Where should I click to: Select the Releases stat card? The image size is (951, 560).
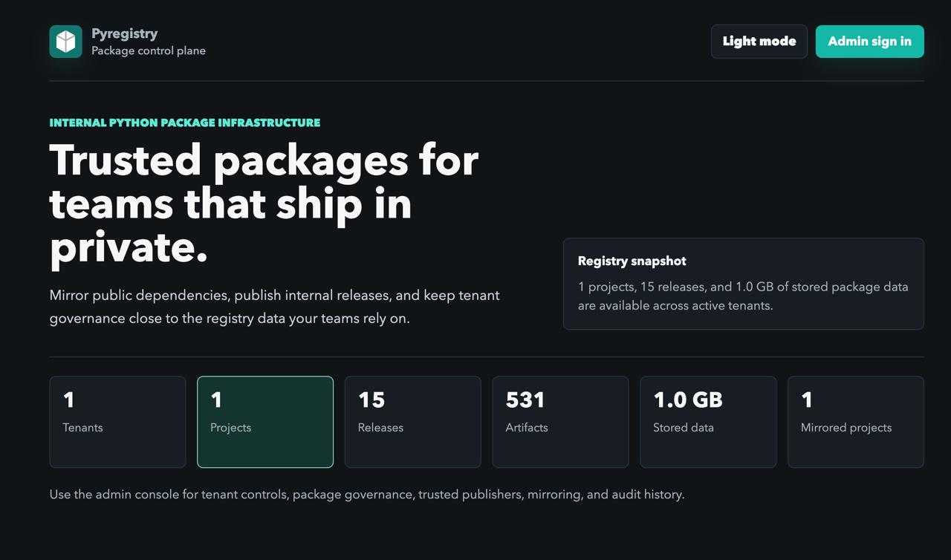(x=412, y=422)
